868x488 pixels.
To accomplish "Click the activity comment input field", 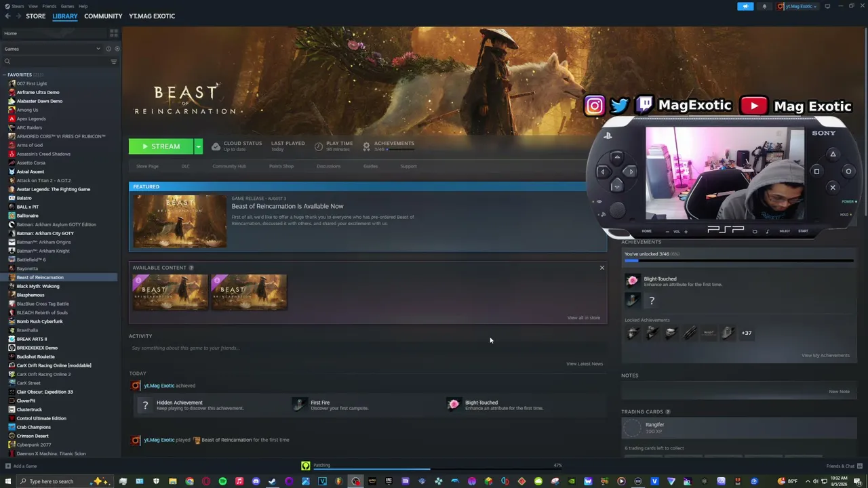I will (366, 348).
